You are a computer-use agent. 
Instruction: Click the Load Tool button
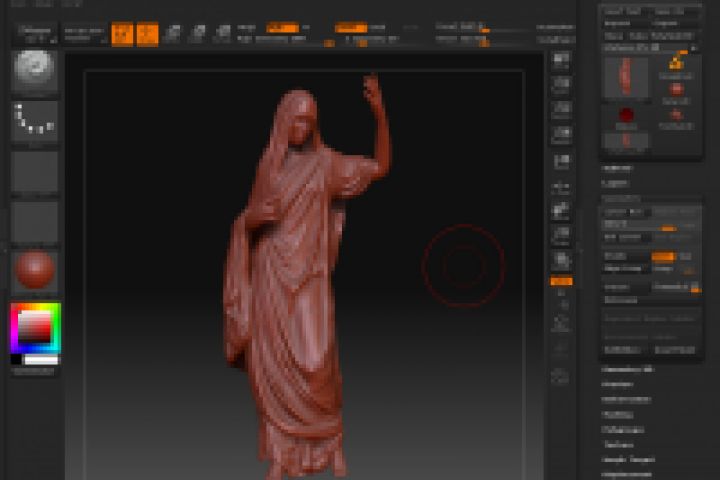point(624,12)
